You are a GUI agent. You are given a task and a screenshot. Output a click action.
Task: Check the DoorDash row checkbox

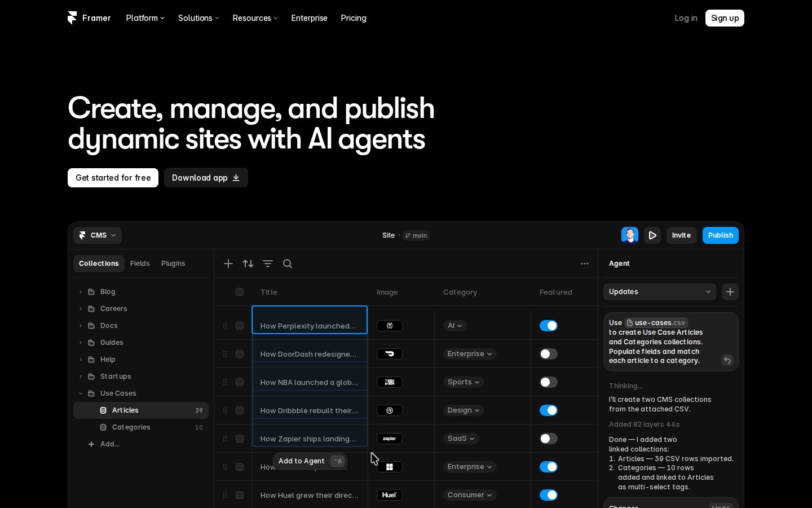[240, 354]
